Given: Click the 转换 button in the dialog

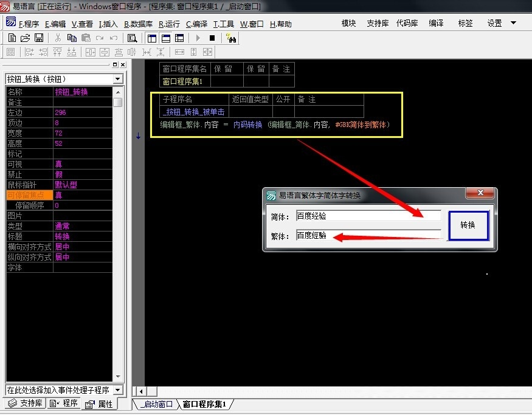Looking at the screenshot, I should (x=468, y=225).
